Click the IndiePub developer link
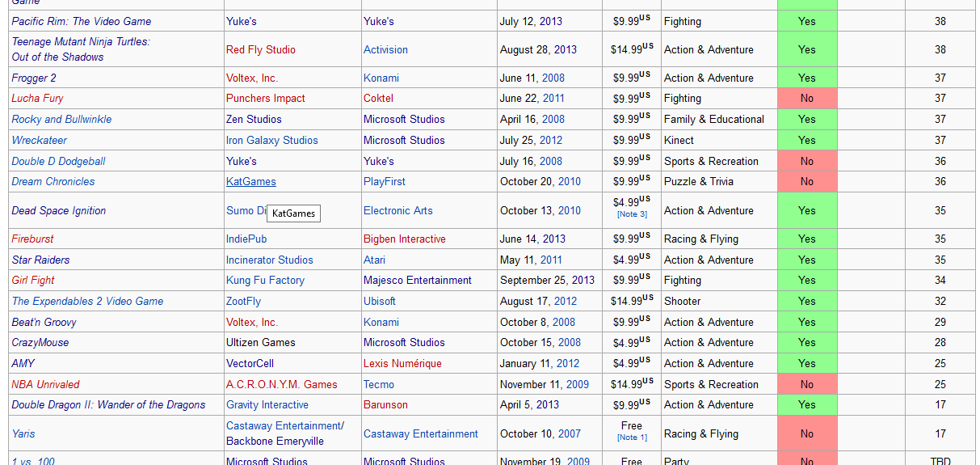The width and height of the screenshot is (980, 465). [x=246, y=239]
